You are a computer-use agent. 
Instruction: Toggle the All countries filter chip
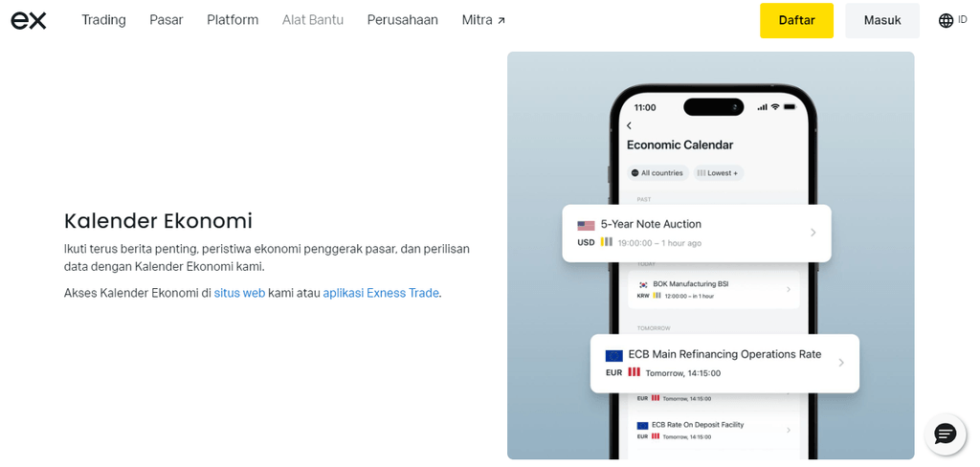click(x=657, y=173)
